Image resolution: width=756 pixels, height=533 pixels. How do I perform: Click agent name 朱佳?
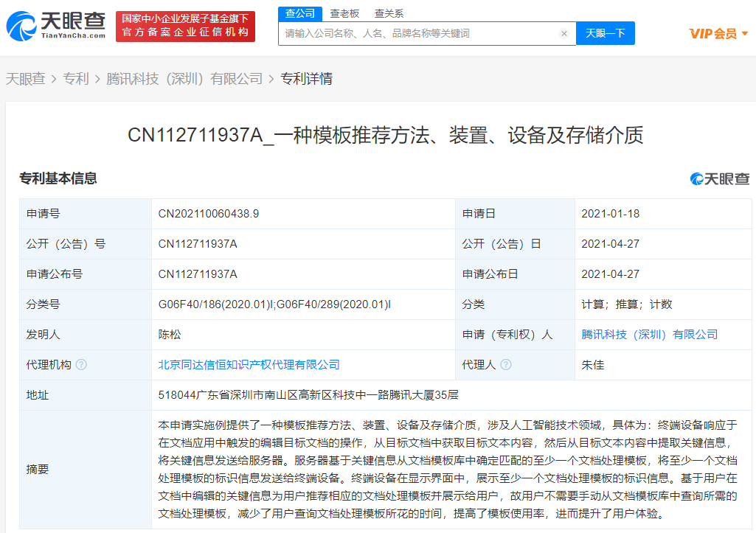coord(592,365)
